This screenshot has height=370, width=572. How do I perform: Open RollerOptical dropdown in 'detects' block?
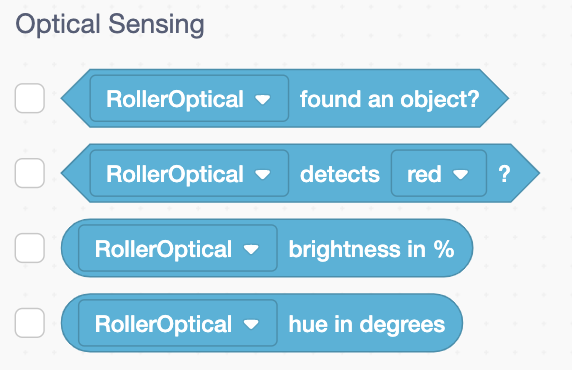189,173
